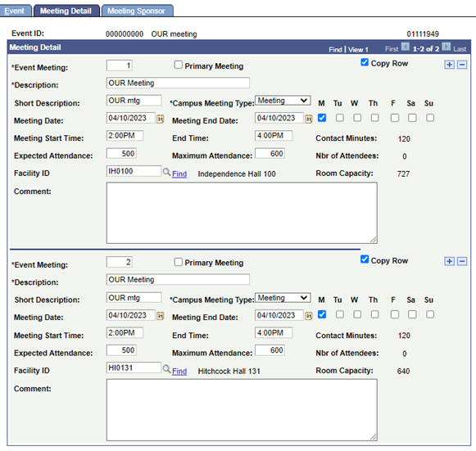Click lookup magnifier for Facility ID IH0100
Viewport: 476px width, 451px height.
166,172
